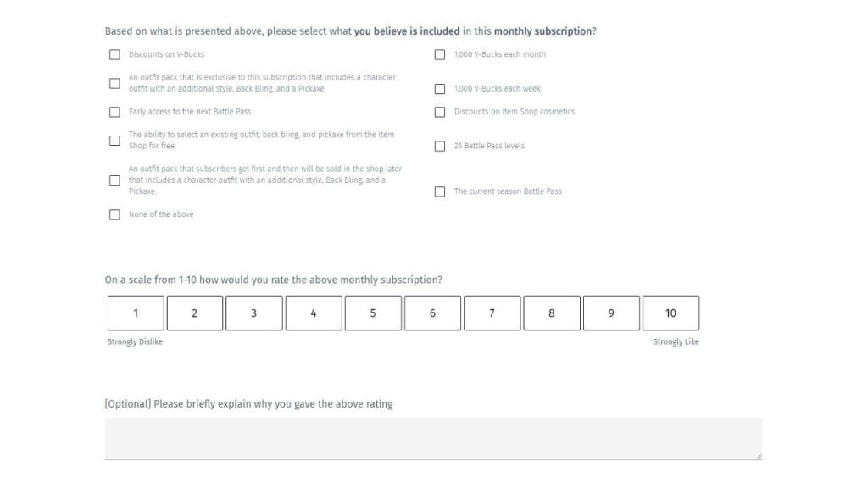Viewport: 868px width, 488px height.
Task: Select Early access to next Battle Pass
Action: (x=114, y=112)
